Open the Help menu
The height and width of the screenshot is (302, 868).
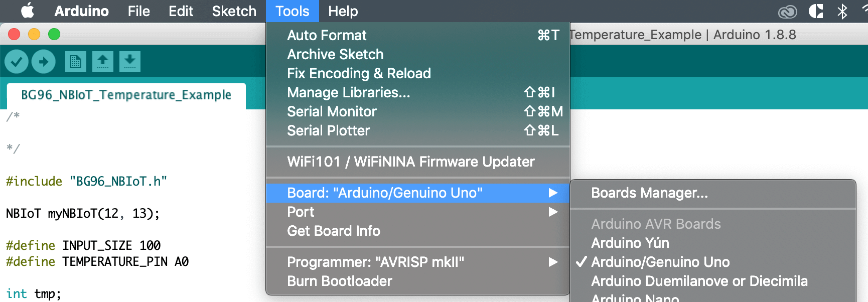(343, 11)
